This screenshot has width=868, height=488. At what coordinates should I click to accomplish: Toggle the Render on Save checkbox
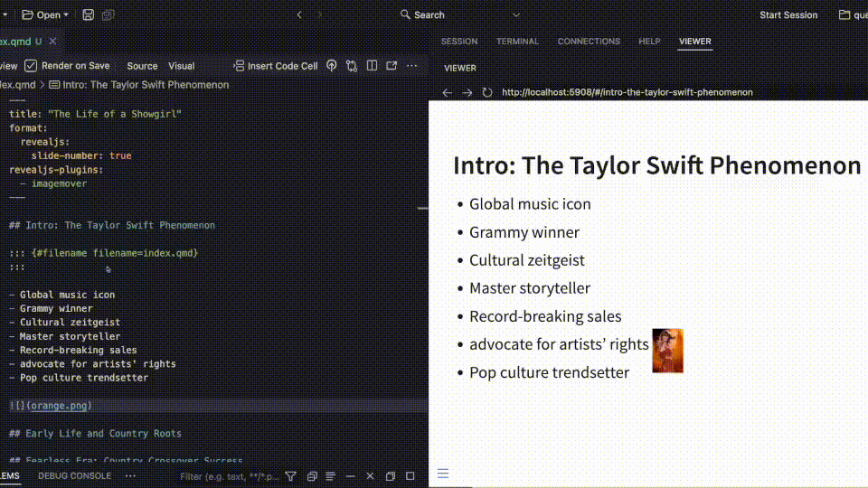(31, 65)
